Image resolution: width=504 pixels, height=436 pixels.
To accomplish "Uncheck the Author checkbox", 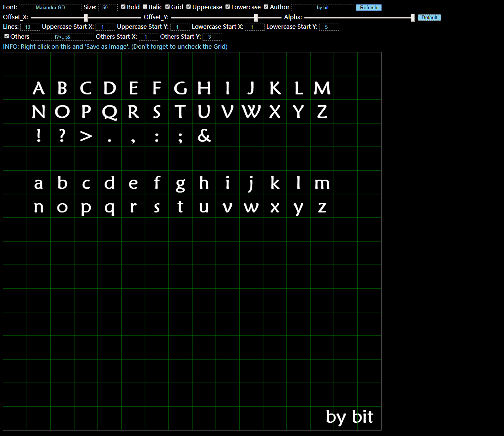I will tap(266, 7).
